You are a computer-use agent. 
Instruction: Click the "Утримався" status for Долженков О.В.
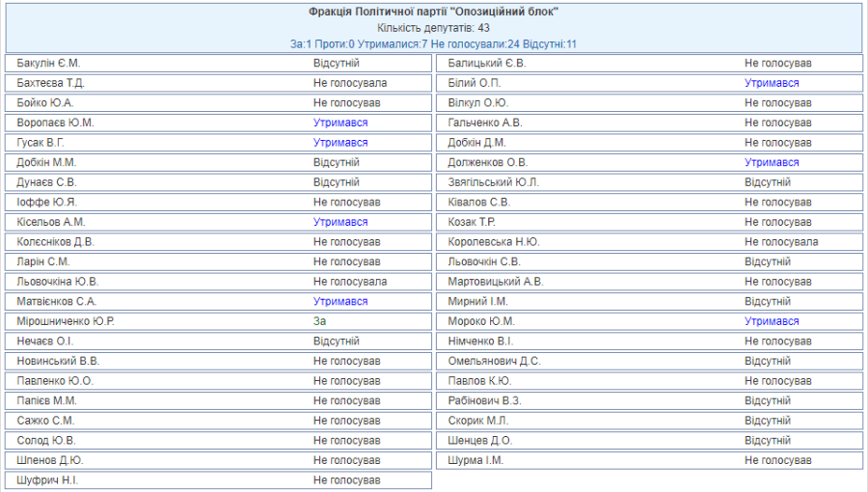tap(772, 162)
